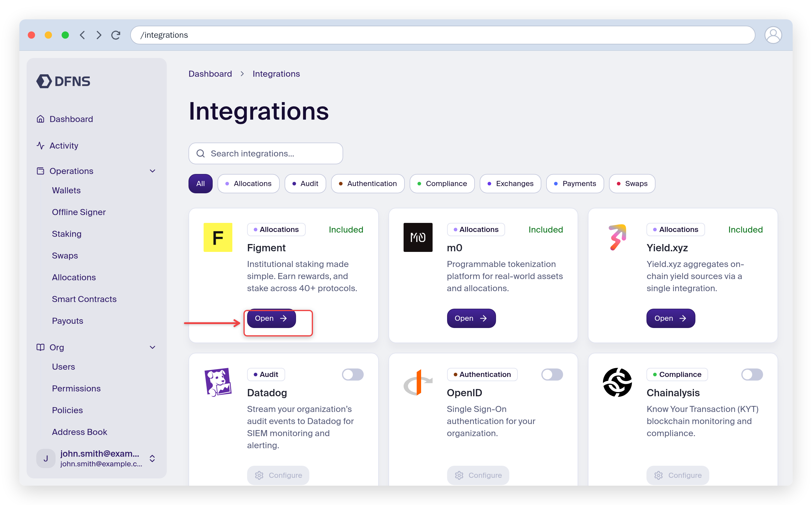Filter by Allocations category
The height and width of the screenshot is (505, 812).
(x=248, y=183)
